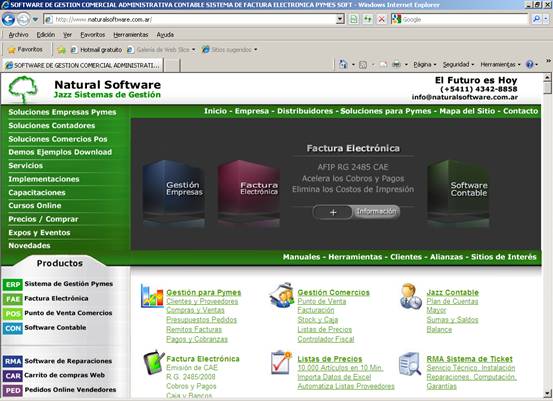This screenshot has height=401, width=553.
Task: Click the Home page icon in command bar
Action: (x=343, y=65)
